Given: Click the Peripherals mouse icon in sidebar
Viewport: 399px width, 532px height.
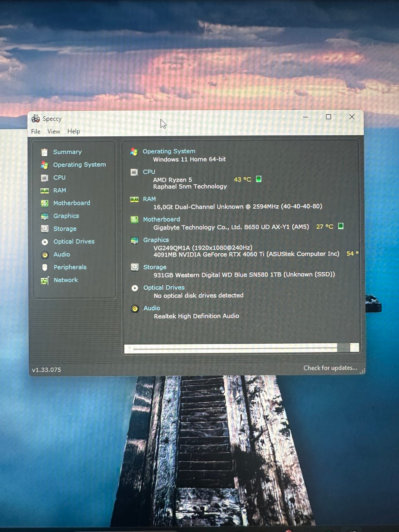Looking at the screenshot, I should 45,267.
